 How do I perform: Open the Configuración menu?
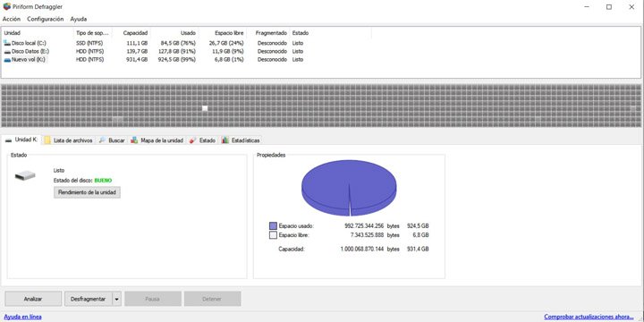(x=46, y=19)
